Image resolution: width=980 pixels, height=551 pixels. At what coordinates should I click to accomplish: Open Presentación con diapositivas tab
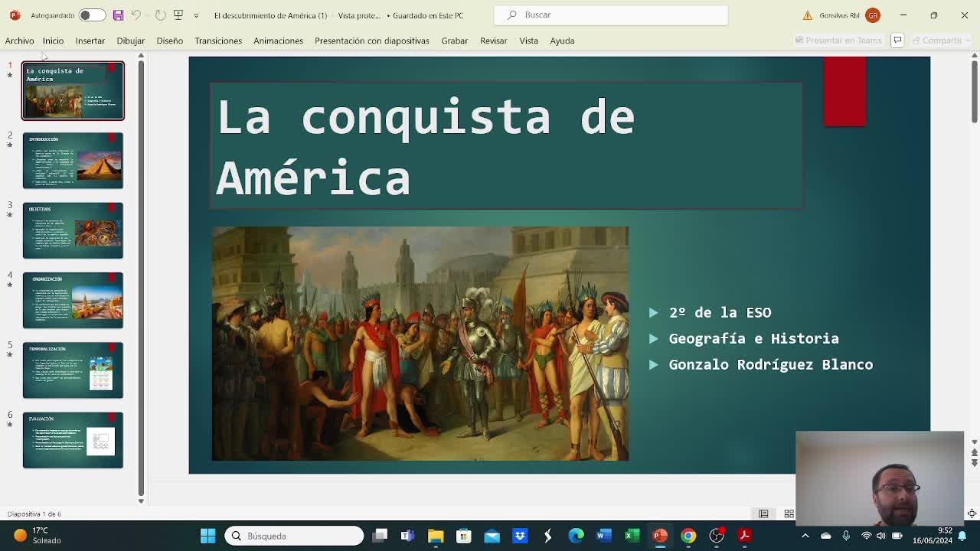click(372, 41)
